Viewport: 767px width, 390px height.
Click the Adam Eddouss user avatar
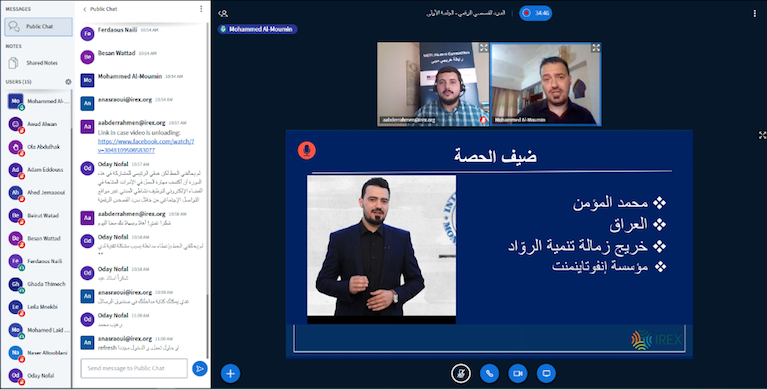coord(16,170)
